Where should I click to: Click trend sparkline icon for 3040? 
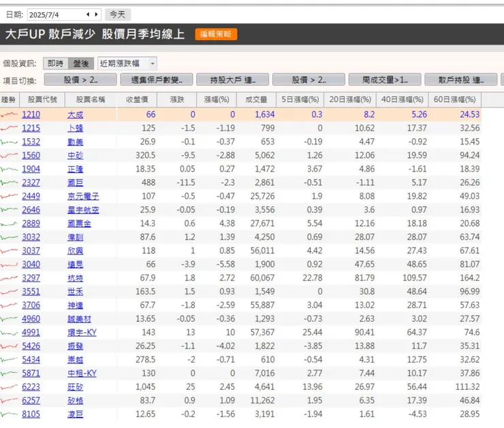pos(9,264)
